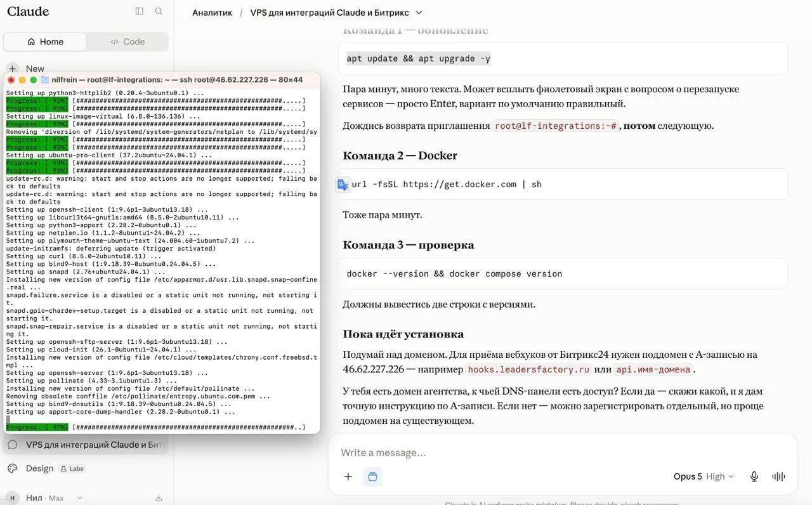Click the terminal window folder icon in title
This screenshot has width=812, height=505.
pos(45,80)
